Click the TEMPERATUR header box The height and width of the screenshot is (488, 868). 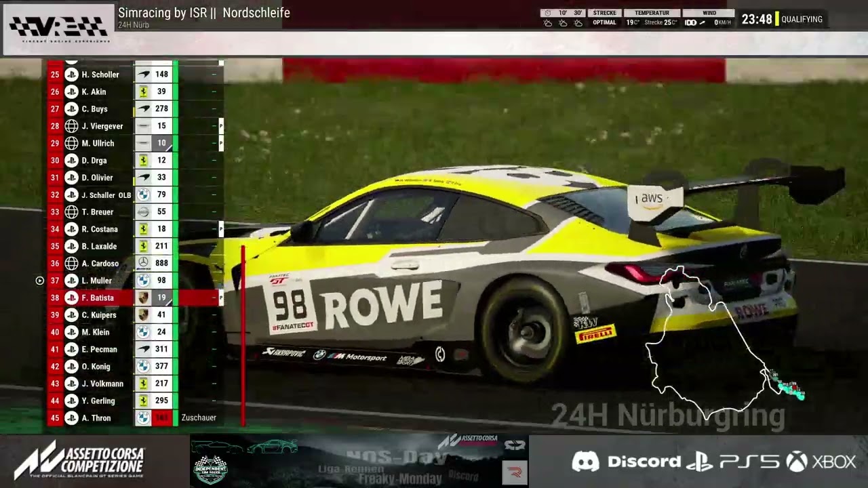pos(651,13)
